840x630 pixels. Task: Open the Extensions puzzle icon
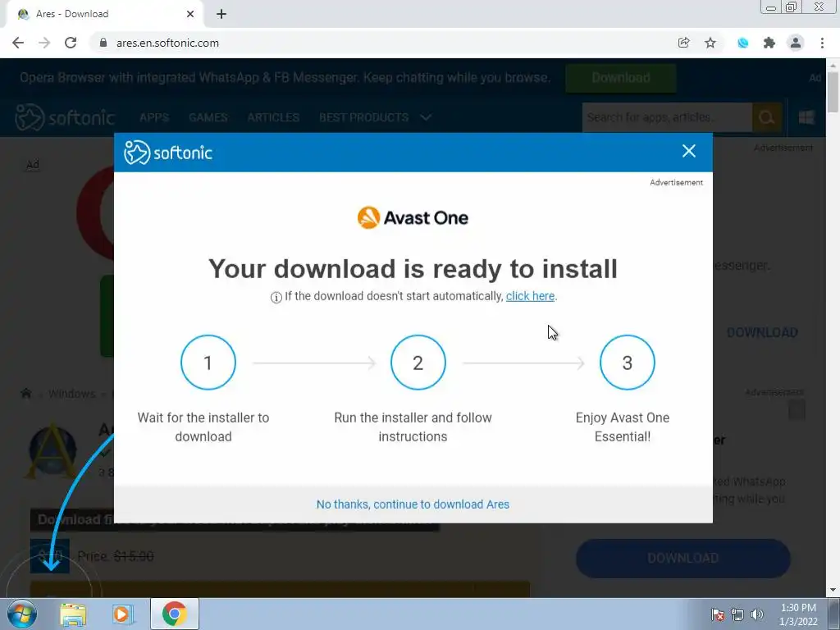click(x=769, y=43)
